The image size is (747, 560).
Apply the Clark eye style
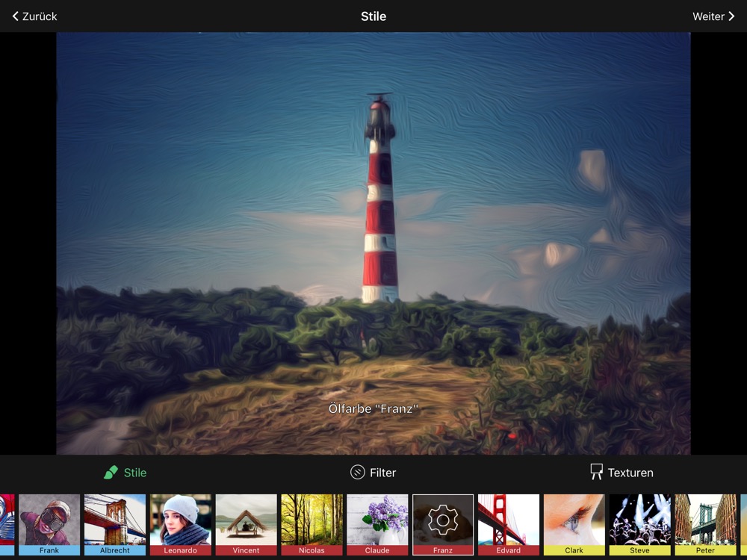[574, 524]
